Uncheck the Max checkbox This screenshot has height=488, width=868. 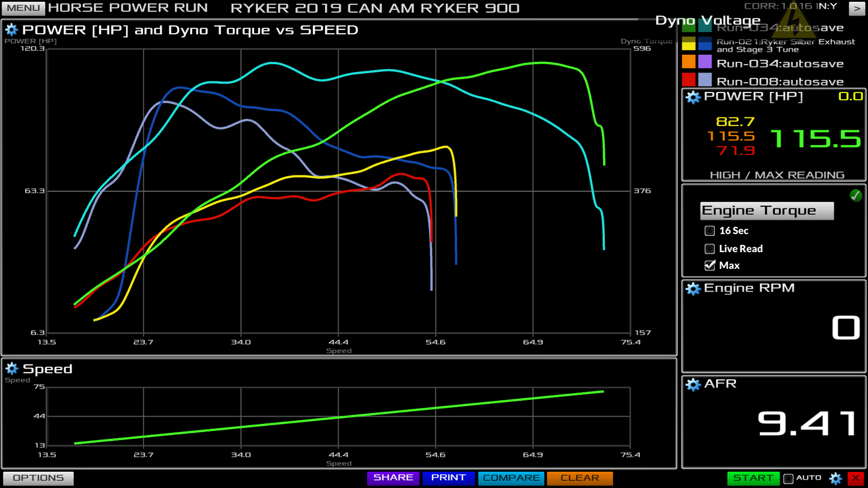709,265
